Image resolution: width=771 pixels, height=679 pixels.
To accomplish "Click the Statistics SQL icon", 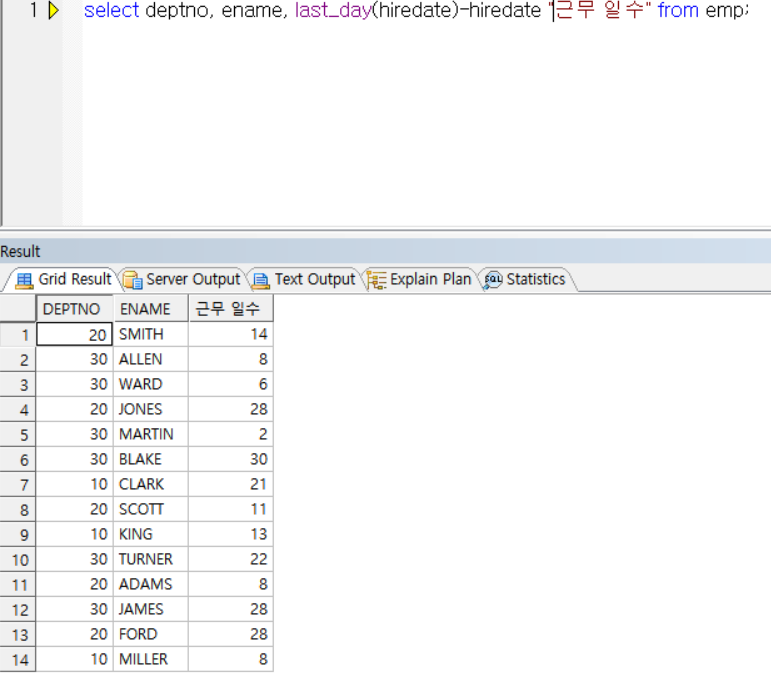I will [x=493, y=280].
